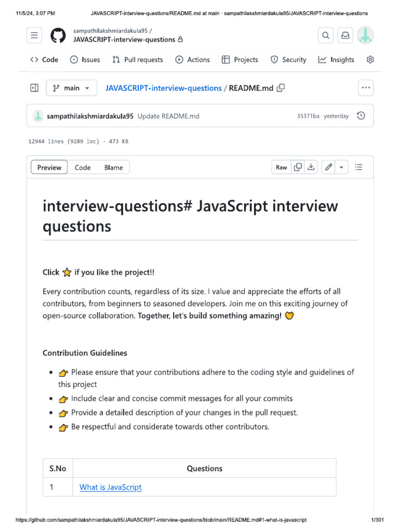Copy the README.md file path
Viewport: 399px width, 532px height.
(x=281, y=88)
